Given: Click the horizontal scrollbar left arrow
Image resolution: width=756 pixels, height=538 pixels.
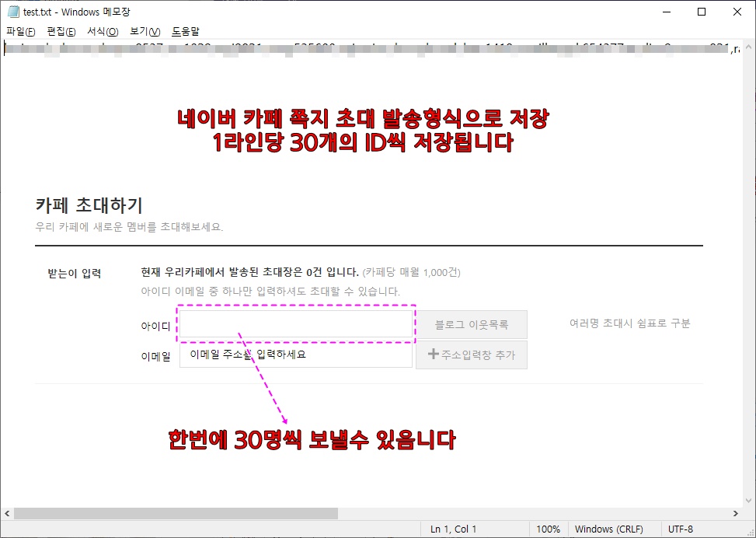Looking at the screenshot, I should pyautogui.click(x=7, y=513).
